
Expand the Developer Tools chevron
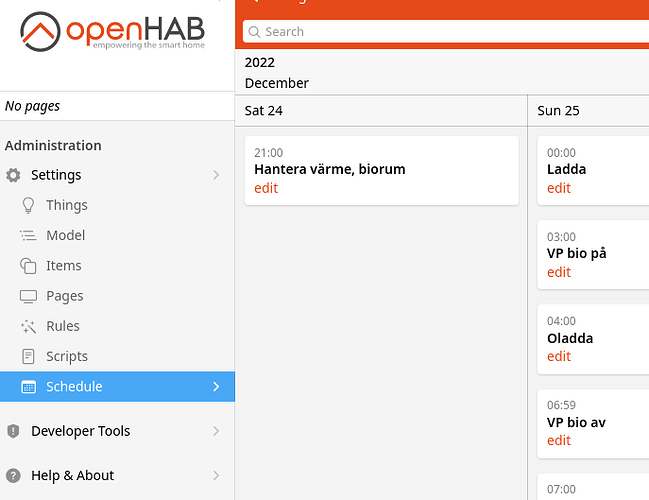pos(216,431)
